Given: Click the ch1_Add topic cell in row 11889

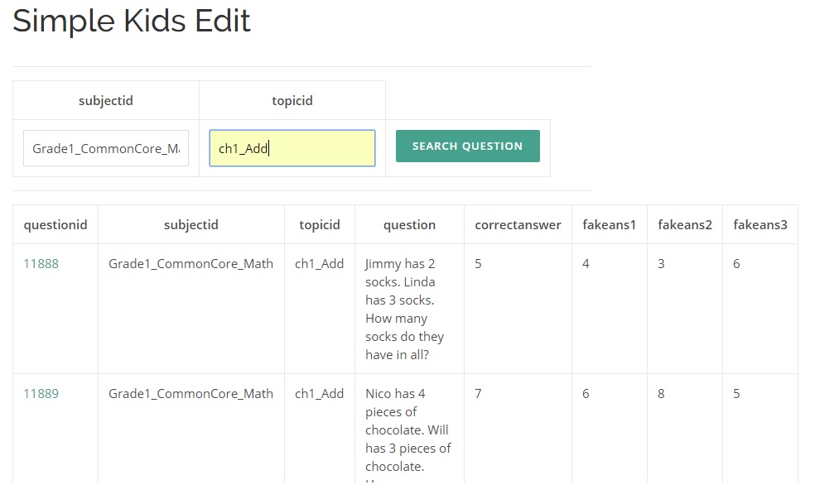Looking at the screenshot, I should [x=319, y=394].
